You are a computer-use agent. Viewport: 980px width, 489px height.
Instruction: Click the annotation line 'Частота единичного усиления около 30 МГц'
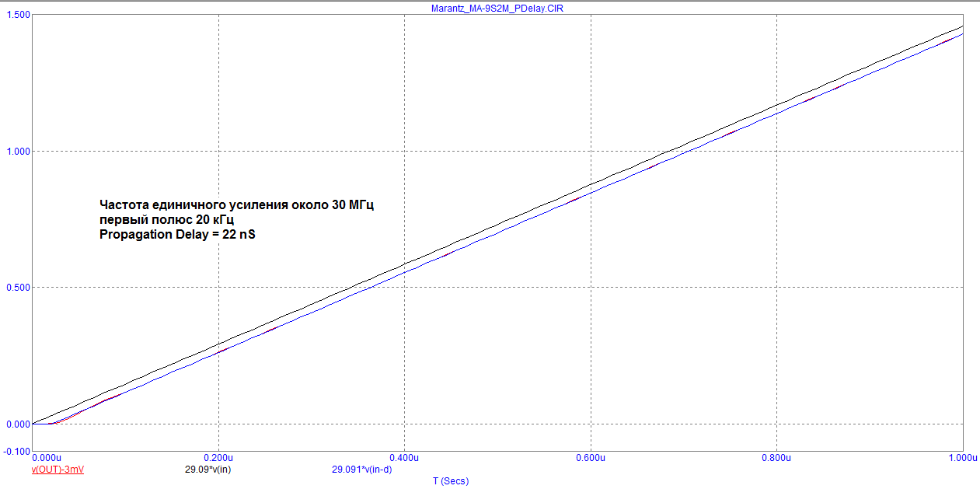pyautogui.click(x=237, y=205)
